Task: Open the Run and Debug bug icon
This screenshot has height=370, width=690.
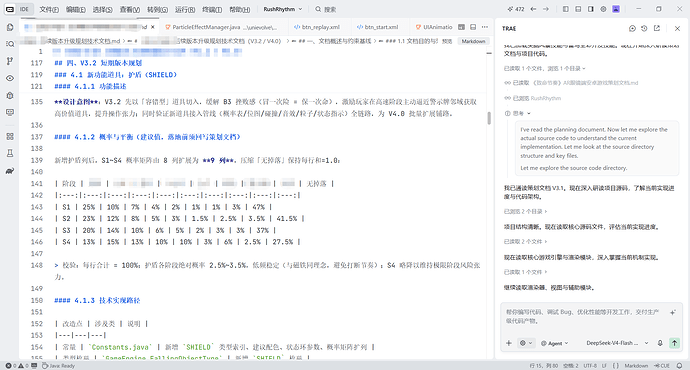Action: [10, 95]
